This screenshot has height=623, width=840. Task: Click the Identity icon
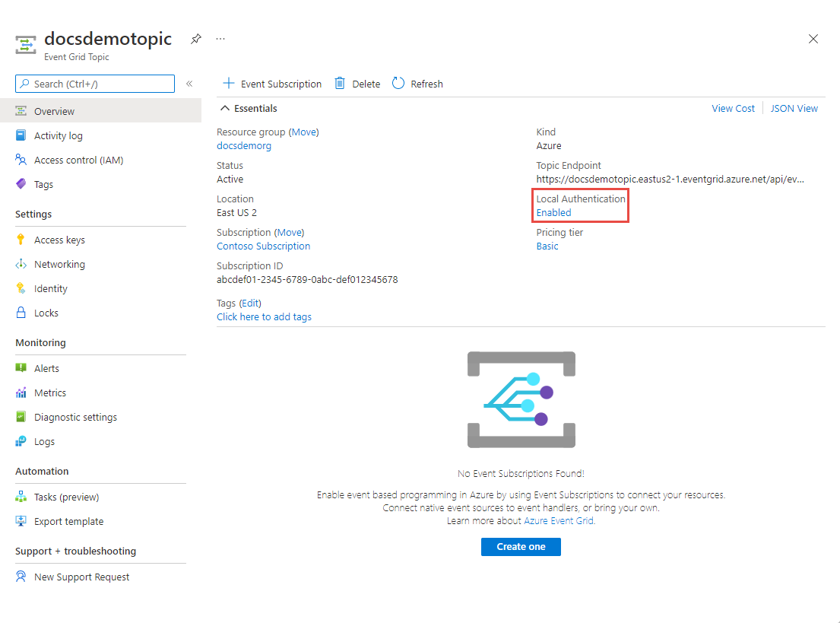pyautogui.click(x=21, y=288)
